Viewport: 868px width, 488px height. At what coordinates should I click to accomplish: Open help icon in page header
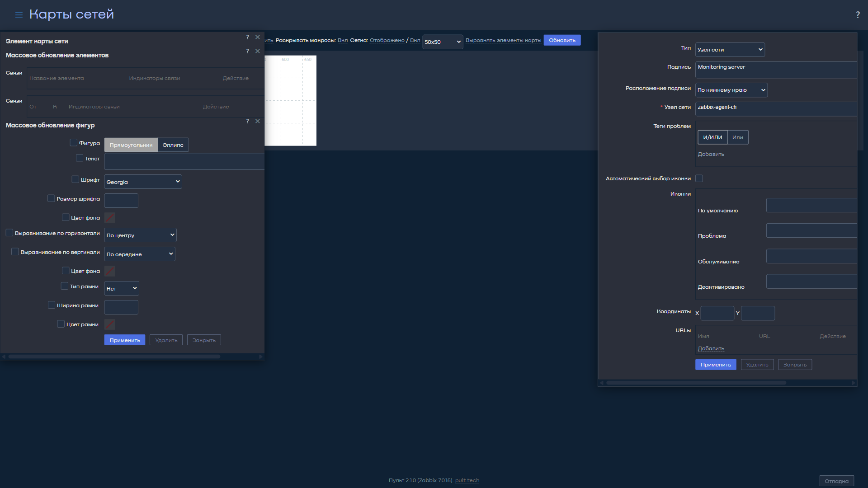click(858, 15)
